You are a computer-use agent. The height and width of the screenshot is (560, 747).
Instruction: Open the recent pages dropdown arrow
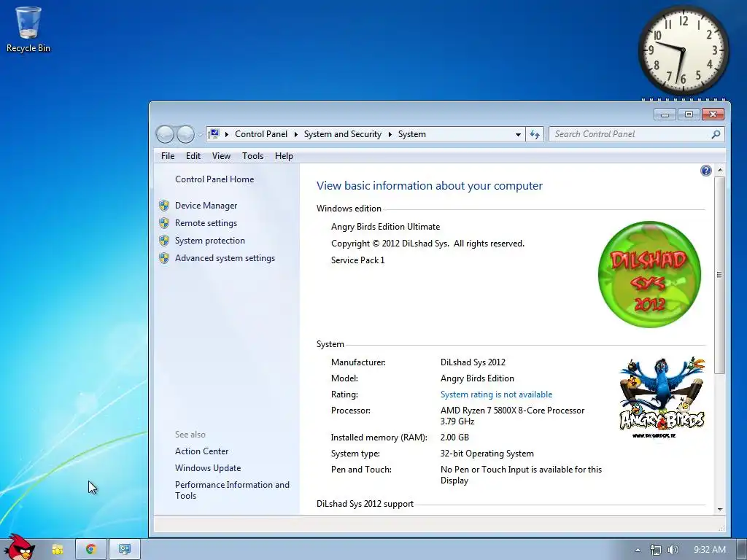point(200,135)
